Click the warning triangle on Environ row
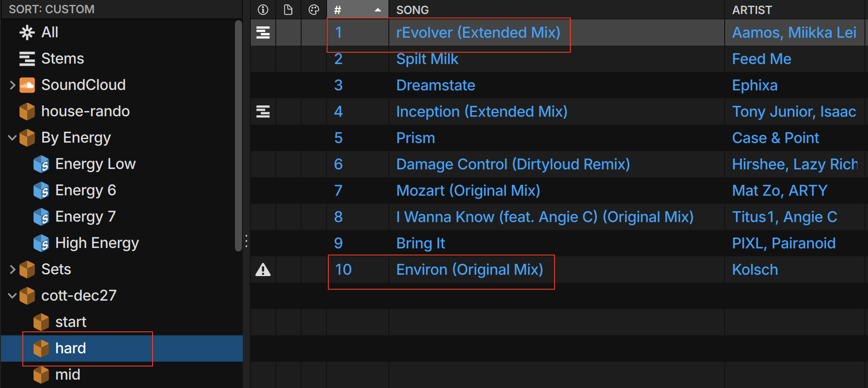This screenshot has width=868, height=388. [x=263, y=269]
